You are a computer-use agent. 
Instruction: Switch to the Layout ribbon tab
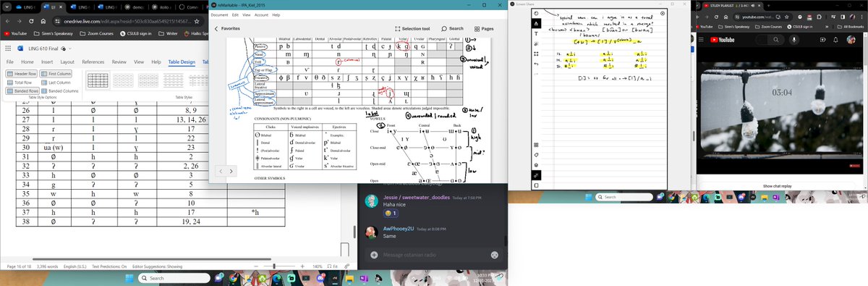point(67,62)
